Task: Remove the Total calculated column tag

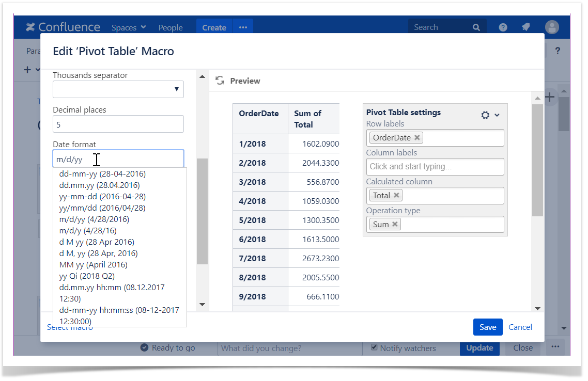Action: pyautogui.click(x=396, y=196)
